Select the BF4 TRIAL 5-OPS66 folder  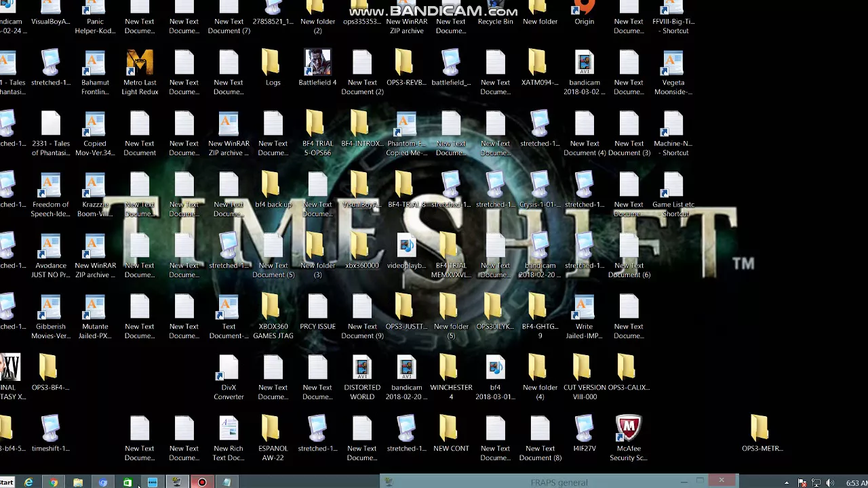317,134
